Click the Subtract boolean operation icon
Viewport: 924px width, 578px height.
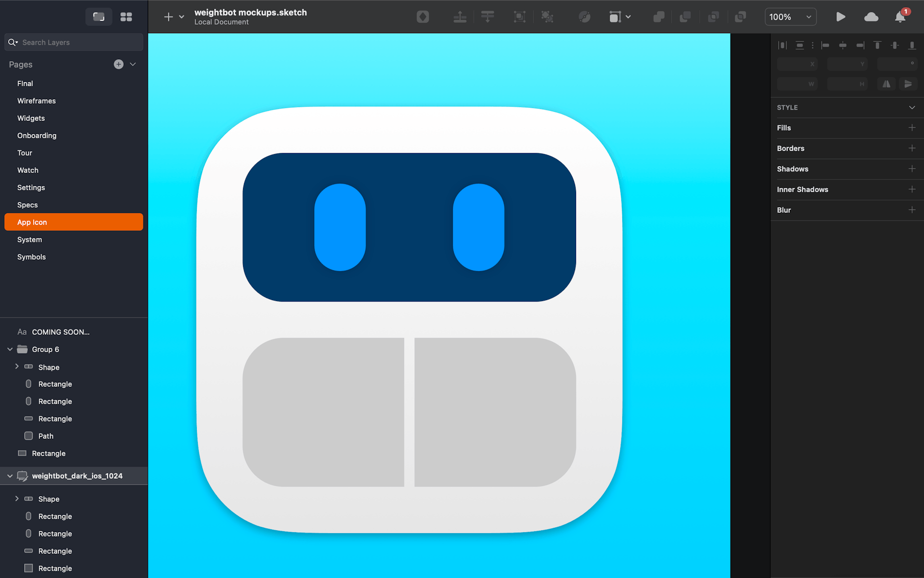click(x=685, y=16)
